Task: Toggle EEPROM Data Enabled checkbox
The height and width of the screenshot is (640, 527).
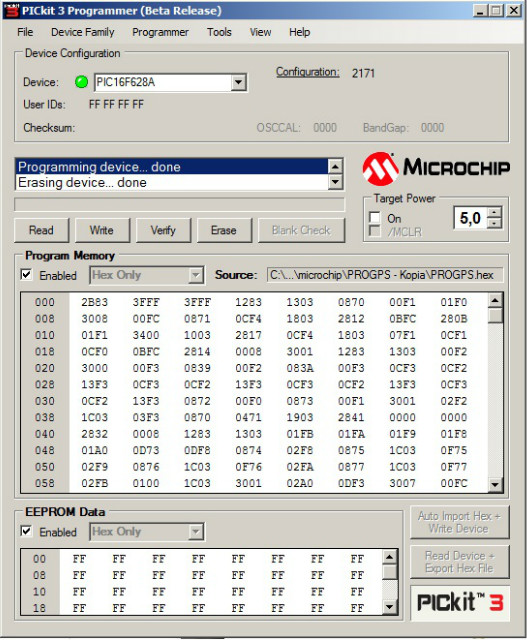Action: (27, 531)
